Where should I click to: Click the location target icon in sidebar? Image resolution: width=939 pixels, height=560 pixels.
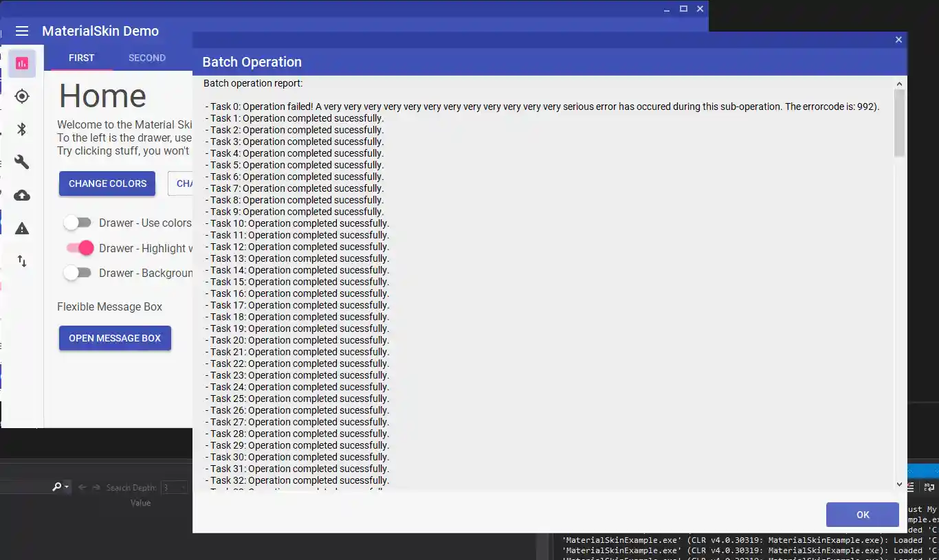[x=21, y=96]
